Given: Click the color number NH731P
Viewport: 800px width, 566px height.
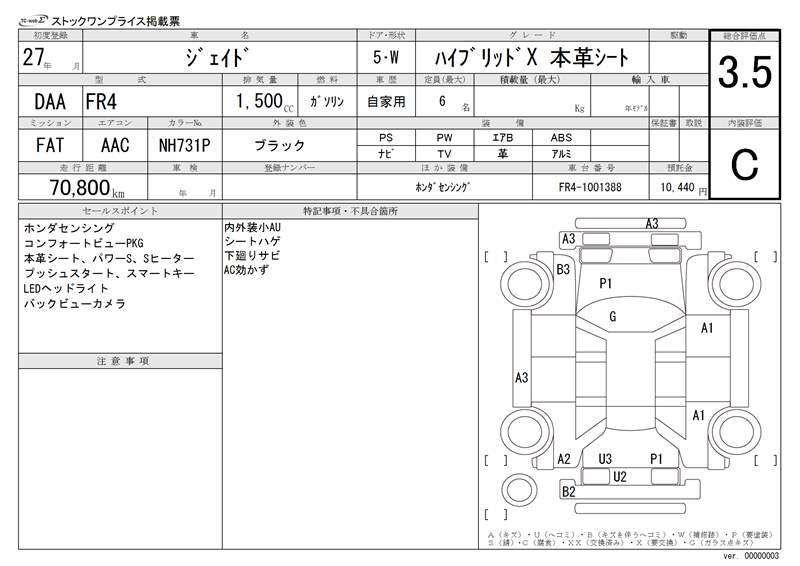Looking at the screenshot, I should [184, 145].
